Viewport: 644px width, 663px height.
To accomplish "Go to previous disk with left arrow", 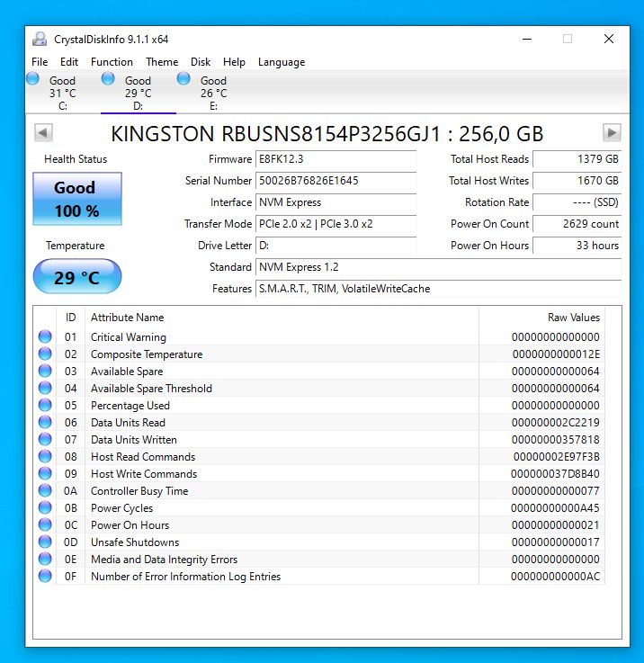I will (43, 133).
